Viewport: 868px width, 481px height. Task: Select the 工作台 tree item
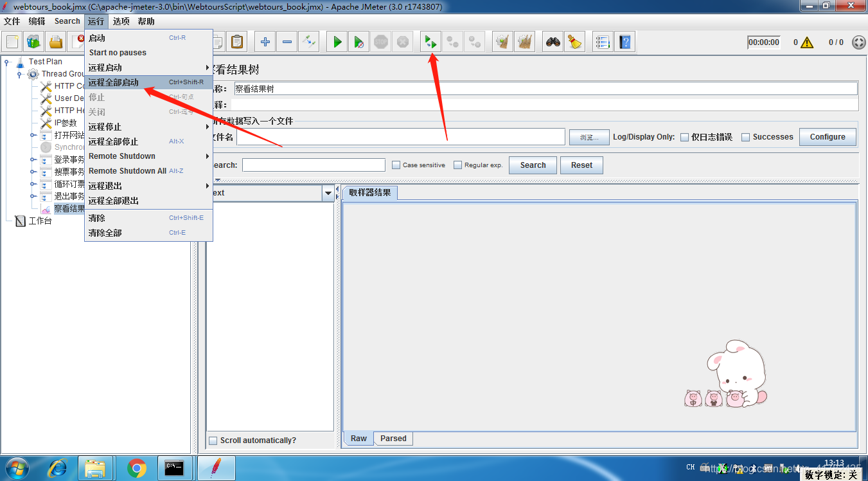click(40, 221)
